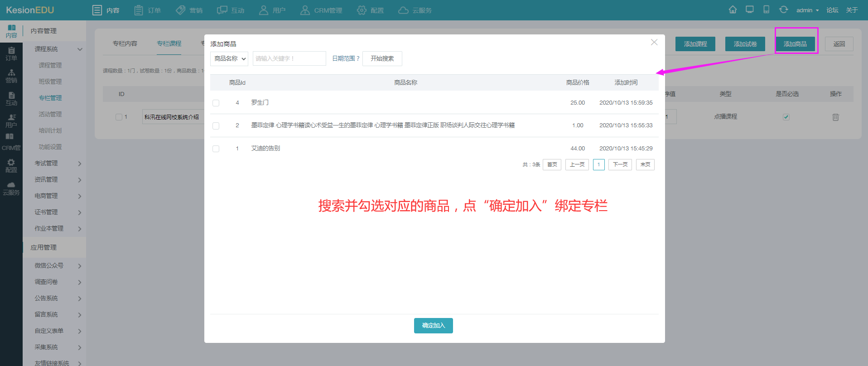Check the box for product 罗生门
Image resolution: width=868 pixels, height=366 pixels.
click(216, 103)
